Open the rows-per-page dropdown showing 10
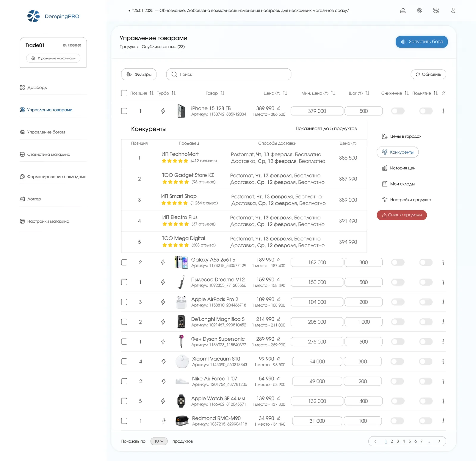 click(159, 441)
